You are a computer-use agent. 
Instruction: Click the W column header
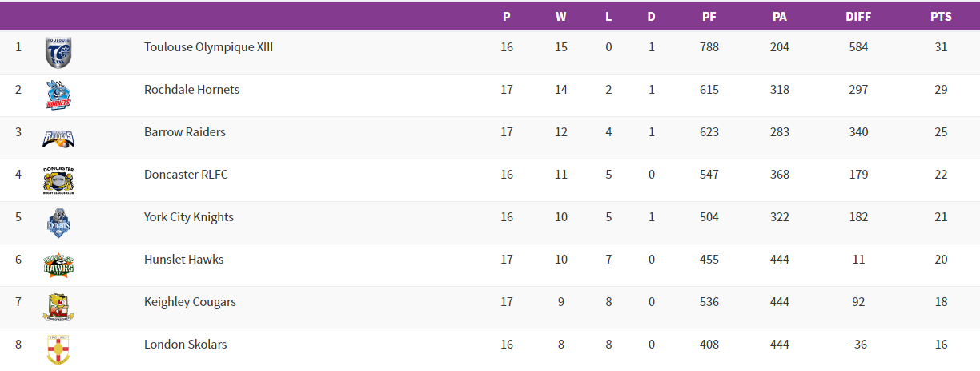coord(560,17)
